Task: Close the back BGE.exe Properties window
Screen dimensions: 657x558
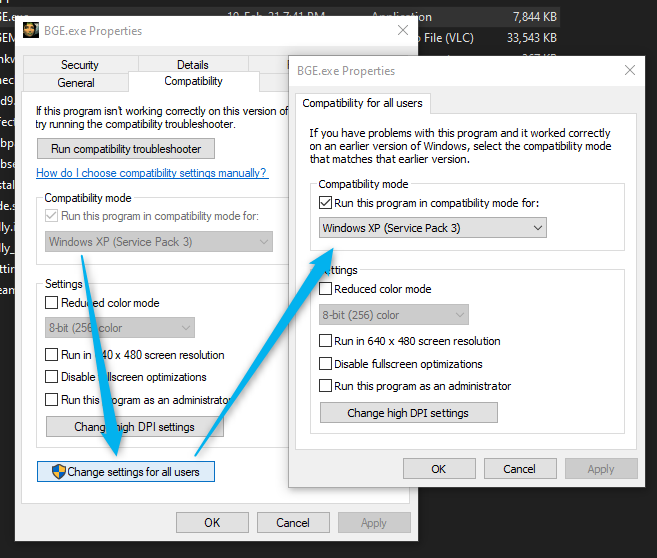Action: click(403, 30)
